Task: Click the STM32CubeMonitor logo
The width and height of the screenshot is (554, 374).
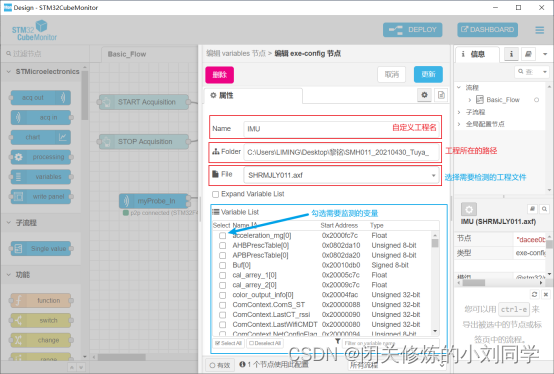Action: (x=34, y=30)
